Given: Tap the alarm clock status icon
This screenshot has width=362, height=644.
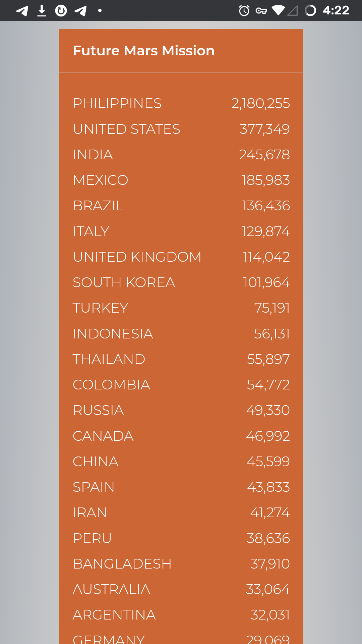Looking at the screenshot, I should 244,11.
